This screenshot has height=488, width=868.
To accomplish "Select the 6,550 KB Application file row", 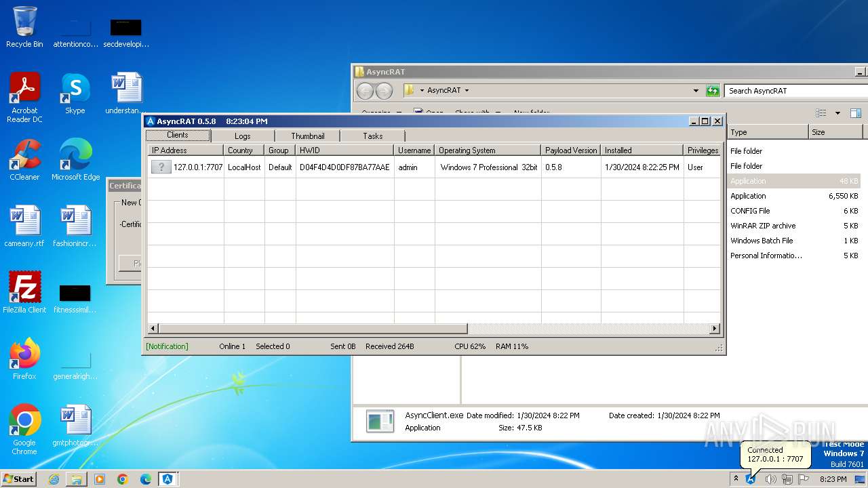I will point(794,196).
